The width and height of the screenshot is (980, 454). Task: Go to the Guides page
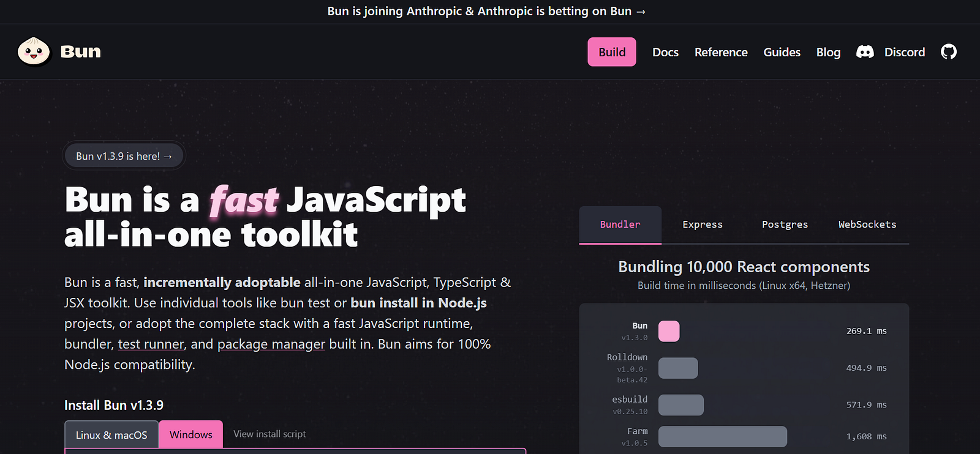coord(782,52)
